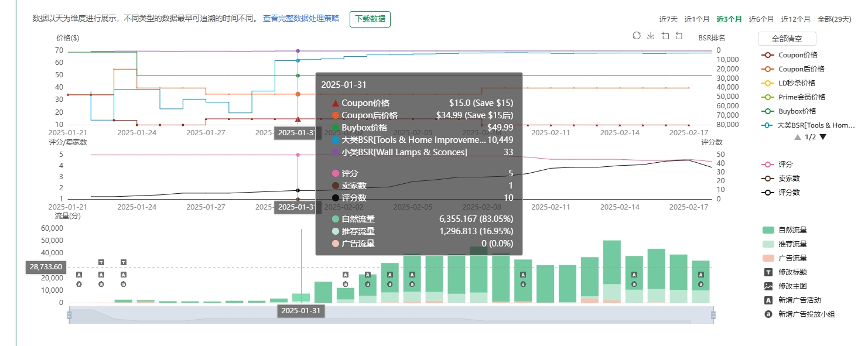The image size is (868, 346).
Task: Select the 近1个月 time range
Action: pos(697,19)
